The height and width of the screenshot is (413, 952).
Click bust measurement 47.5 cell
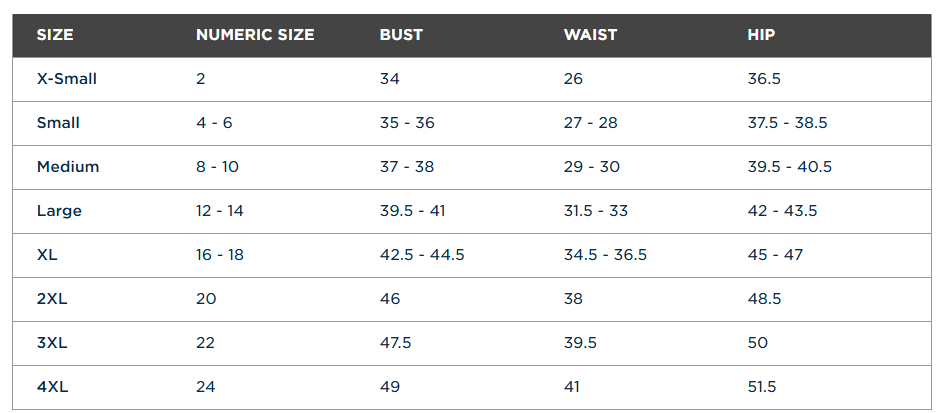[x=396, y=343]
